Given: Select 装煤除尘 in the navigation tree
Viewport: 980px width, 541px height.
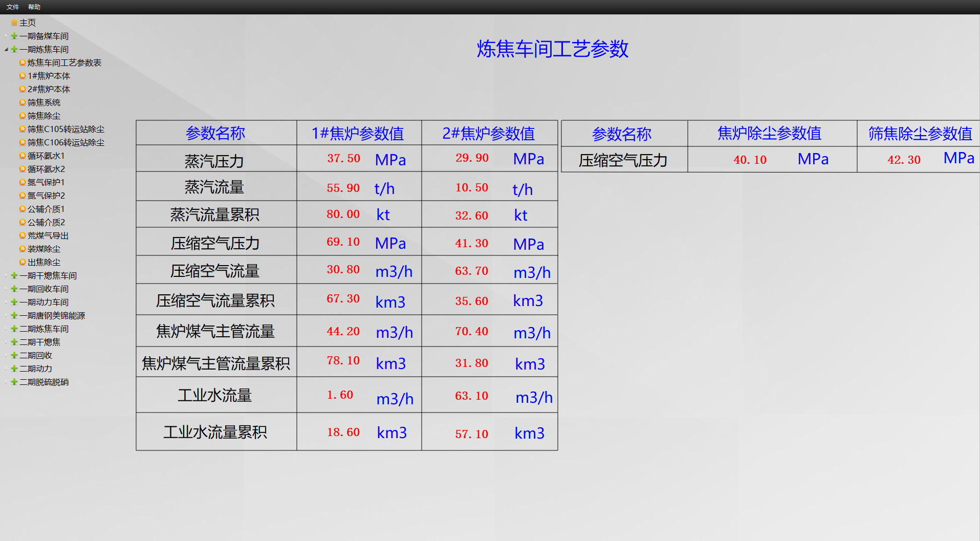Looking at the screenshot, I should 43,249.
